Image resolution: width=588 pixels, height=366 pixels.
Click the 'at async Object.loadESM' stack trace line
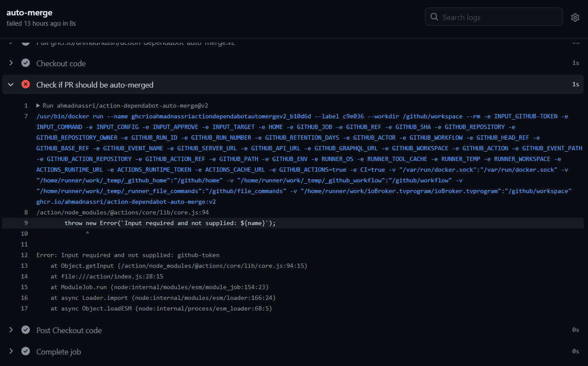pos(161,308)
